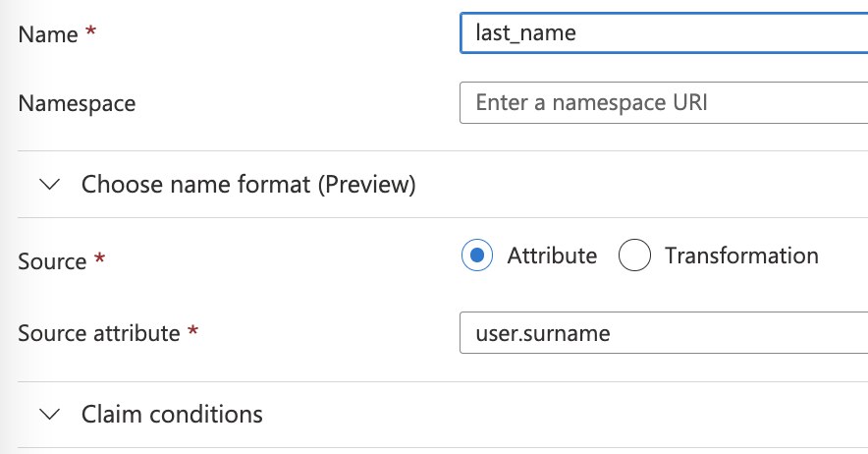Expand the Choose name format chevron

point(49,185)
